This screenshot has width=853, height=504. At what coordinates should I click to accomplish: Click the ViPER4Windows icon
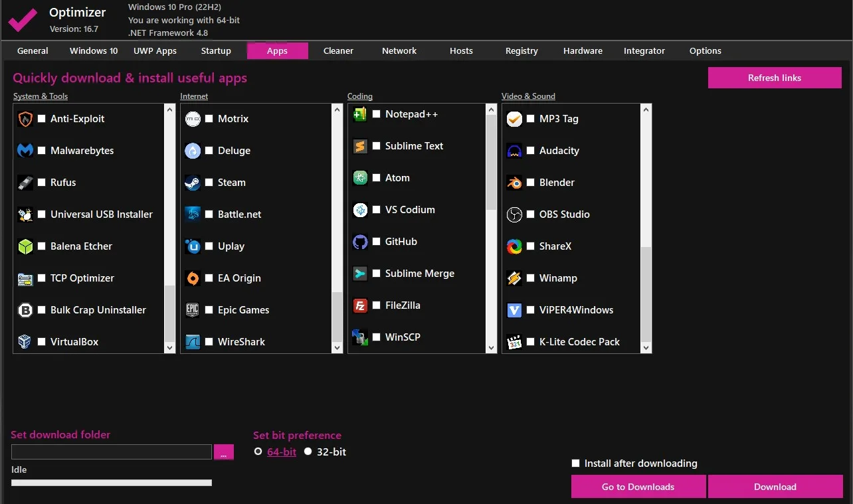coord(514,310)
